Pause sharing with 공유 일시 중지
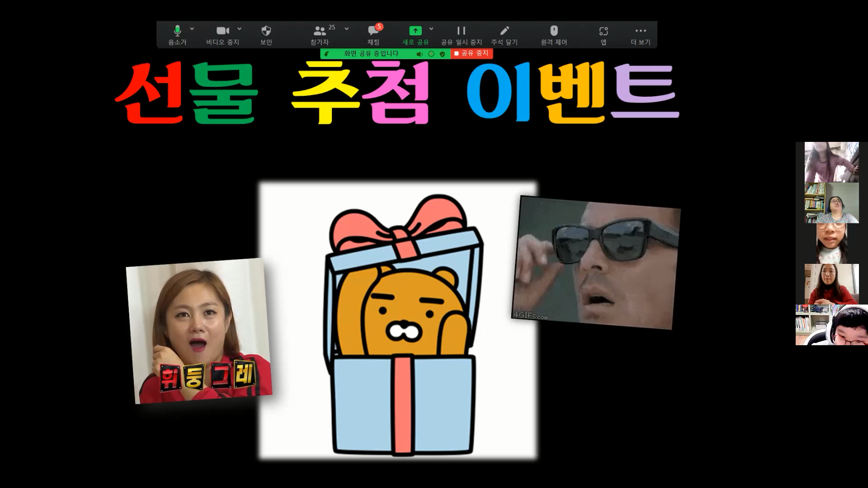The image size is (868, 488). click(x=462, y=35)
